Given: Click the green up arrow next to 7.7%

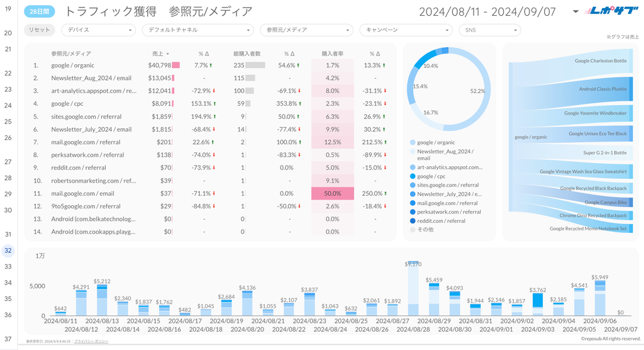Looking at the screenshot, I should tap(211, 65).
